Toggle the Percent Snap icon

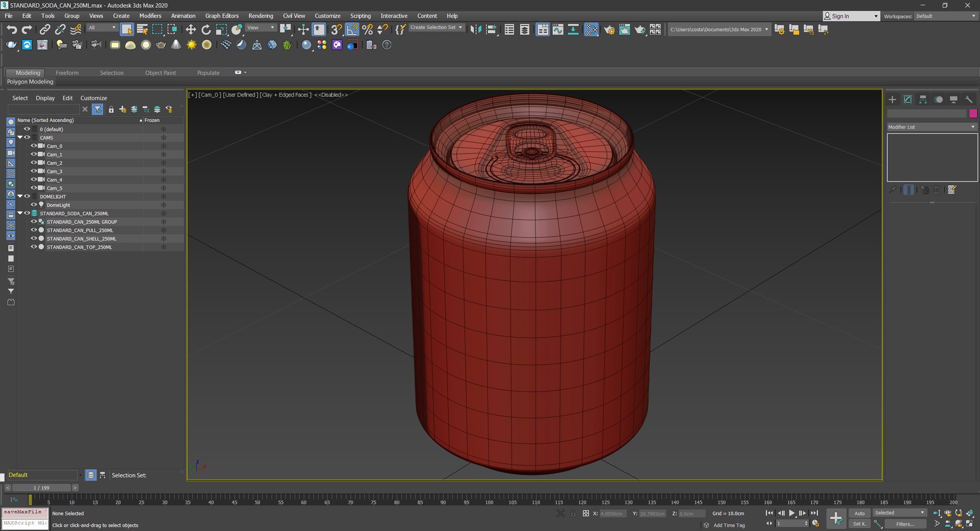367,30
